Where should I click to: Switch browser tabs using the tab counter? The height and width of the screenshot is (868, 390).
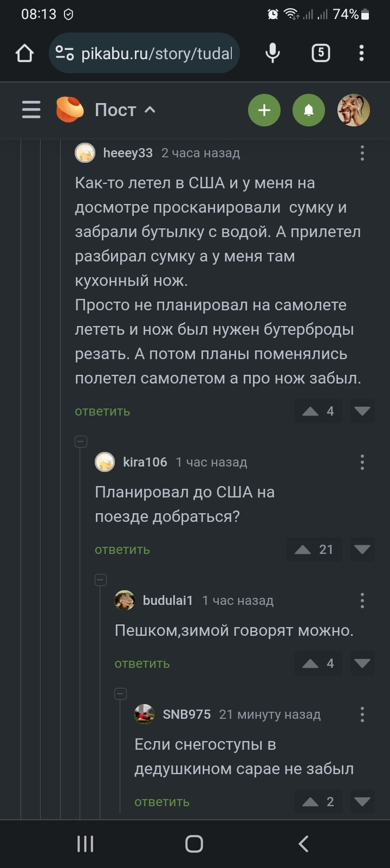pyautogui.click(x=320, y=52)
